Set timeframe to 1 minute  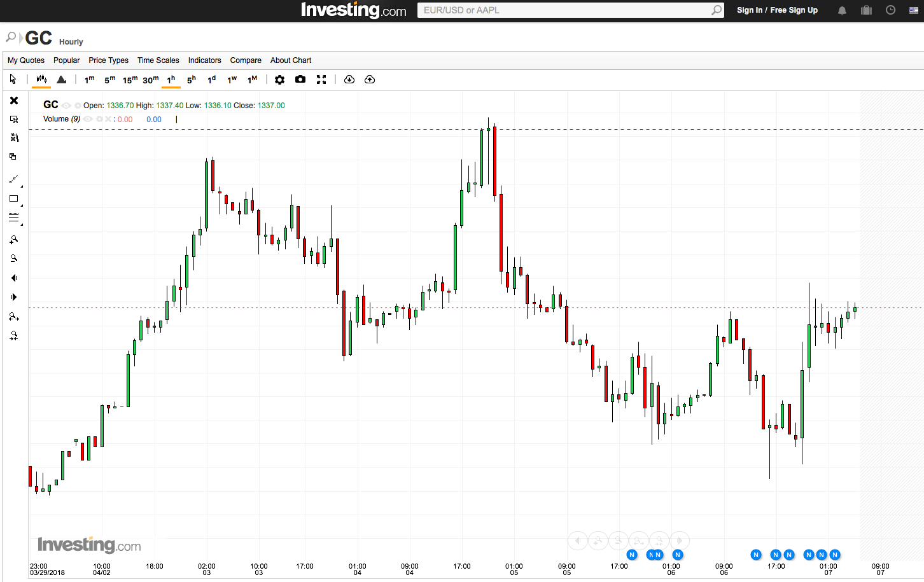click(x=89, y=80)
